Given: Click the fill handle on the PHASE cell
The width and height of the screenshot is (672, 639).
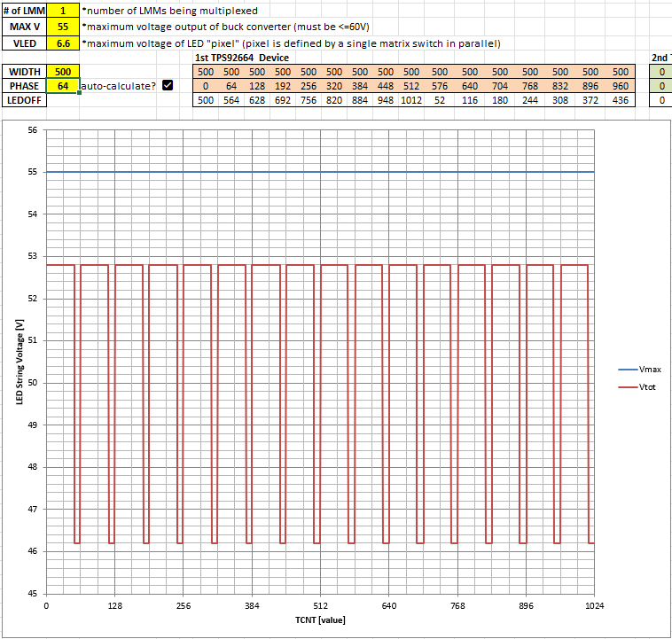Looking at the screenshot, I should coord(80,93).
